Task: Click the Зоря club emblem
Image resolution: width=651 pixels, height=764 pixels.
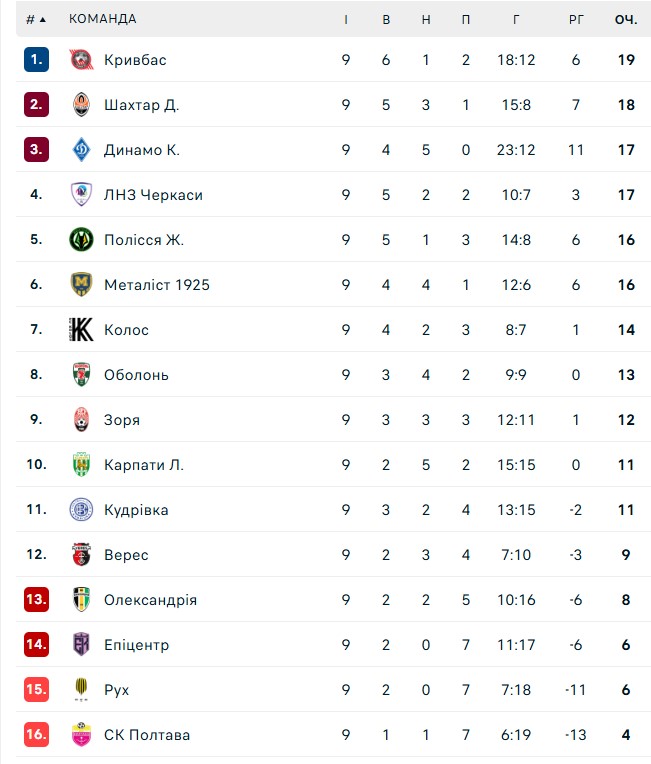Action: pyautogui.click(x=81, y=420)
